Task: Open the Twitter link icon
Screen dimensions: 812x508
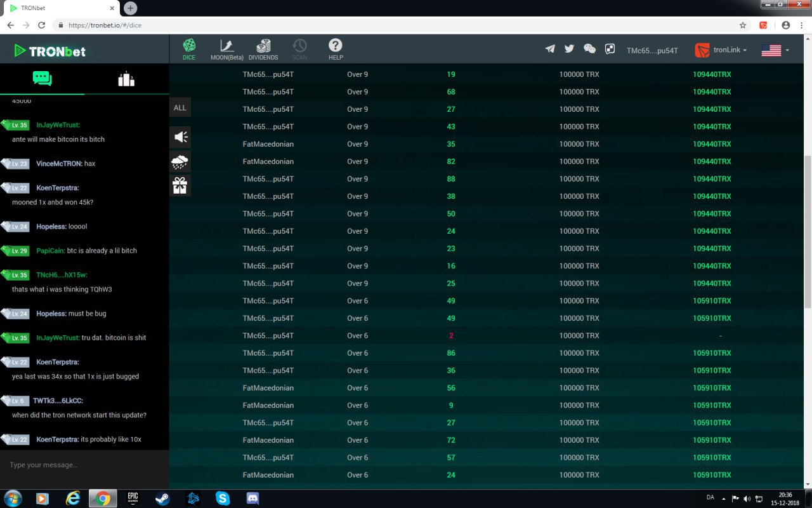Action: pyautogui.click(x=569, y=49)
